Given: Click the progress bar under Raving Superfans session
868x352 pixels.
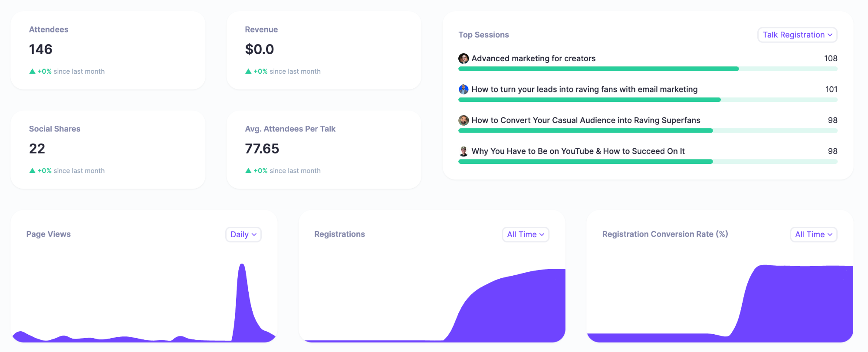Looking at the screenshot, I should click(648, 130).
